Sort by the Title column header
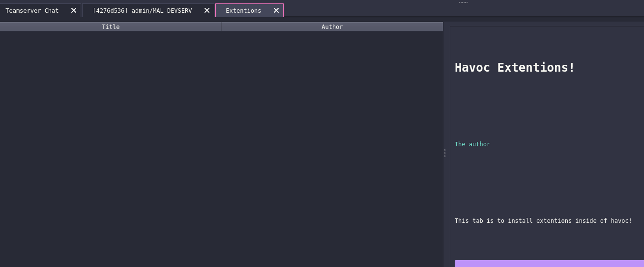 [x=111, y=27]
